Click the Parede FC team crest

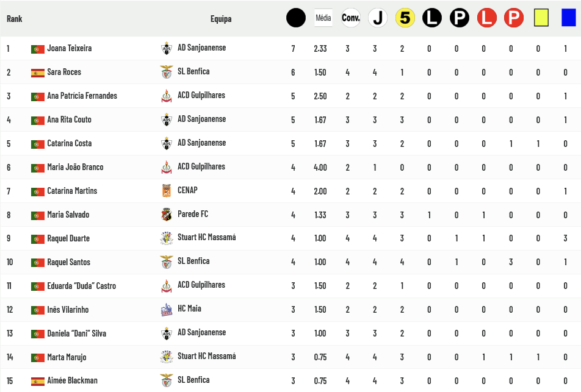(167, 215)
